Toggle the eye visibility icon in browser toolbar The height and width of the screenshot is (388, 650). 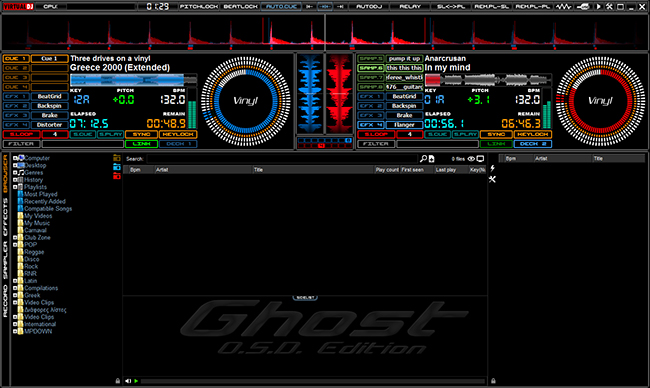click(471, 158)
